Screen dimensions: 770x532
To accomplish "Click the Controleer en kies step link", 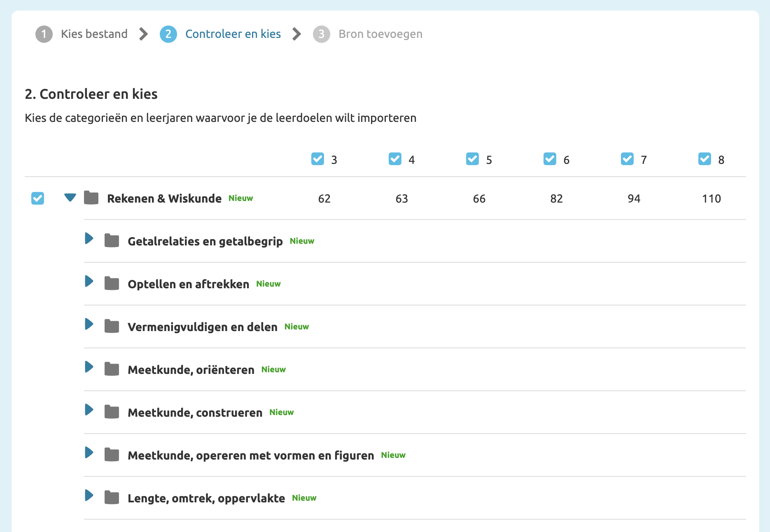I will pyautogui.click(x=233, y=34).
